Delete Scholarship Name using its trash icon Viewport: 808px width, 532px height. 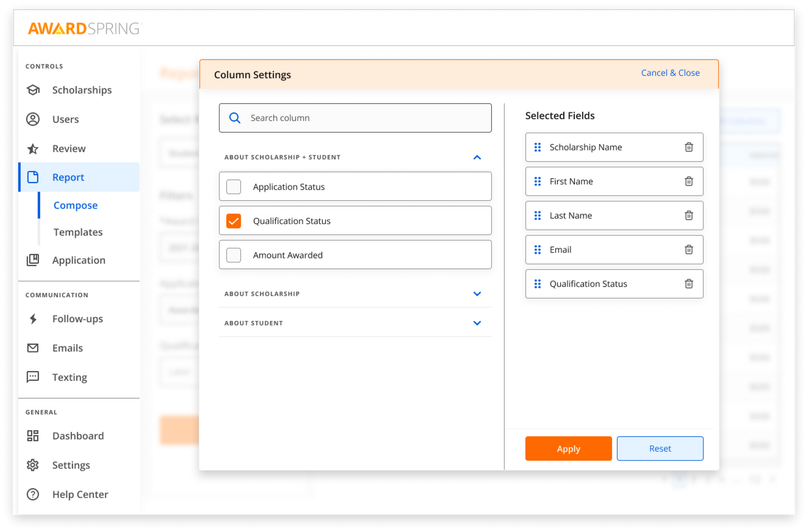689,147
